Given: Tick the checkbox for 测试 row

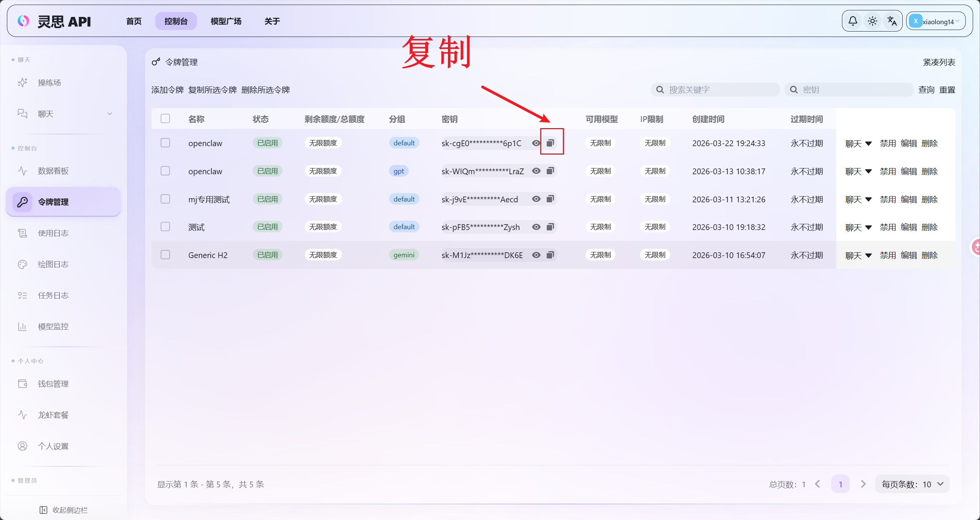Looking at the screenshot, I should [x=165, y=227].
